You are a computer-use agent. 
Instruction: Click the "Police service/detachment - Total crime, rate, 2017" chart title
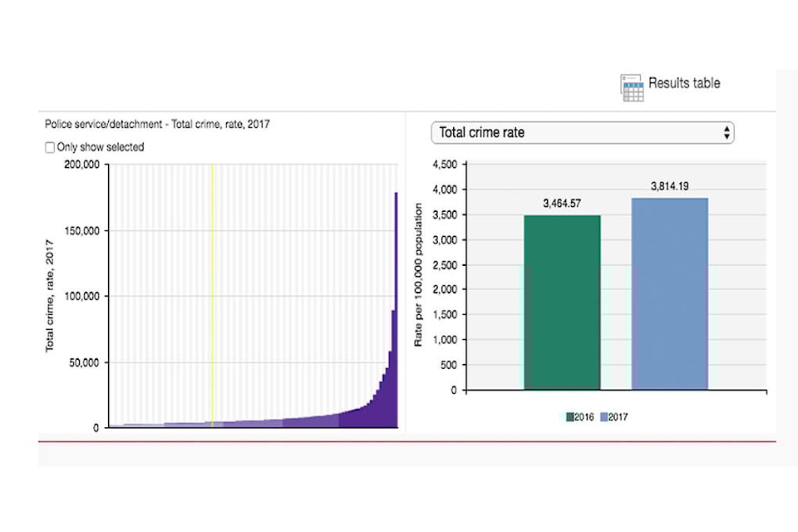(157, 124)
